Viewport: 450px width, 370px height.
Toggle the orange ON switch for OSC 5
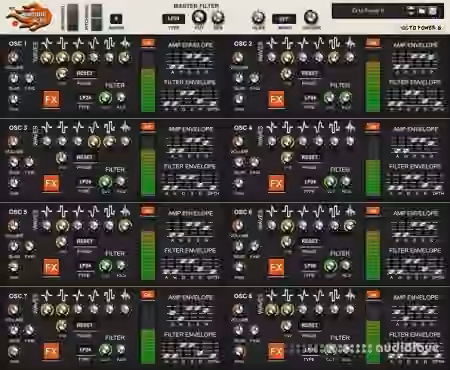tap(148, 211)
